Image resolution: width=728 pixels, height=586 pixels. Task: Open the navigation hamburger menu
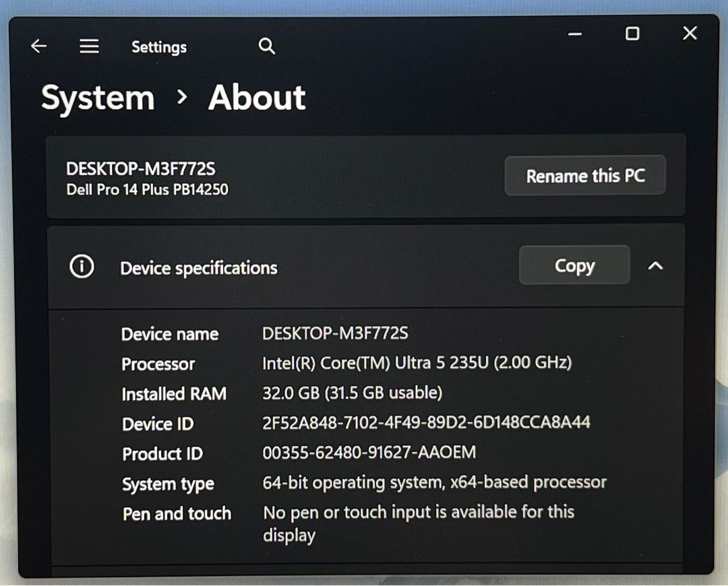click(88, 46)
